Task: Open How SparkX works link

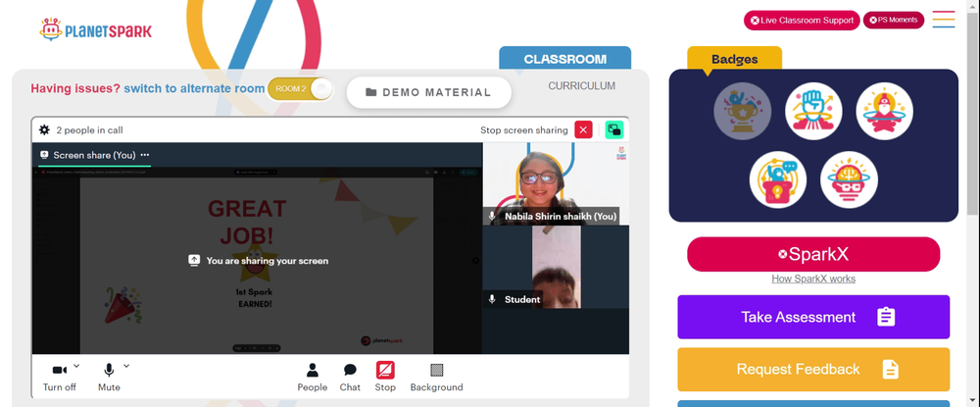Action: tap(813, 279)
